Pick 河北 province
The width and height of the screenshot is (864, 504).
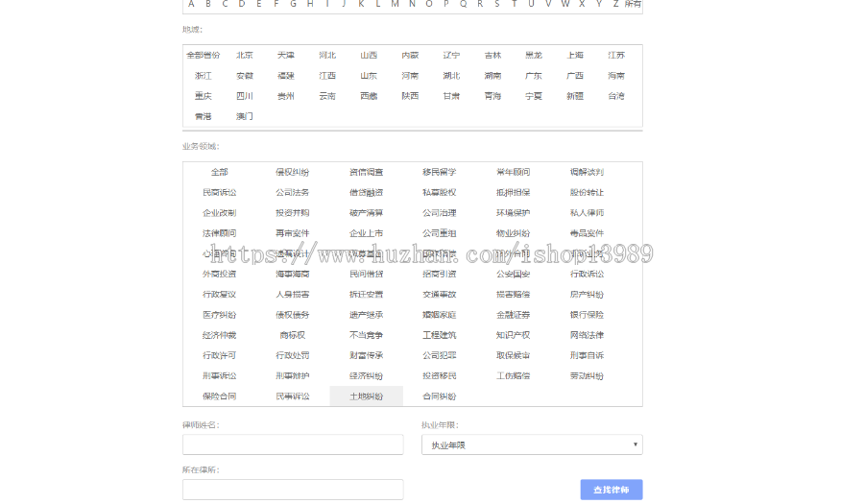pos(326,55)
